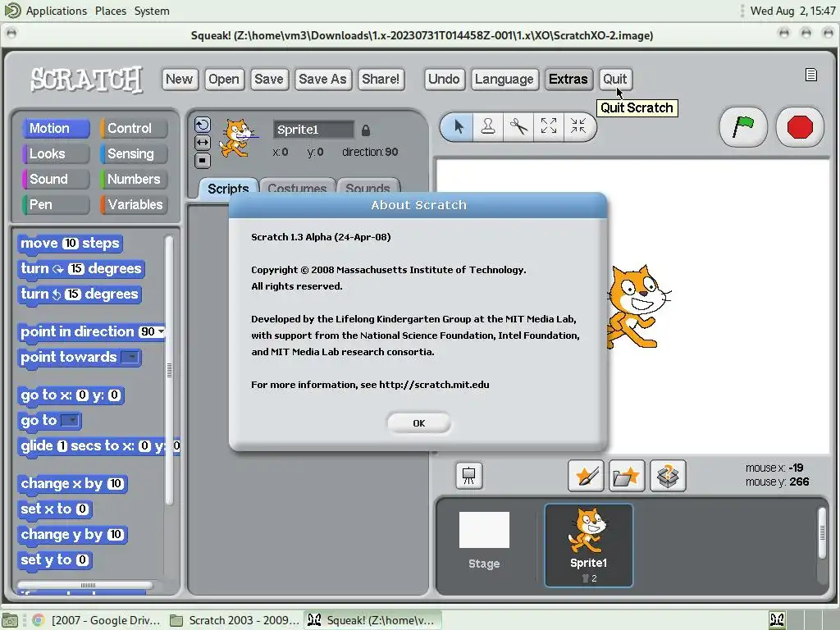
Task: Open go to block target dropdown
Action: coord(71,421)
